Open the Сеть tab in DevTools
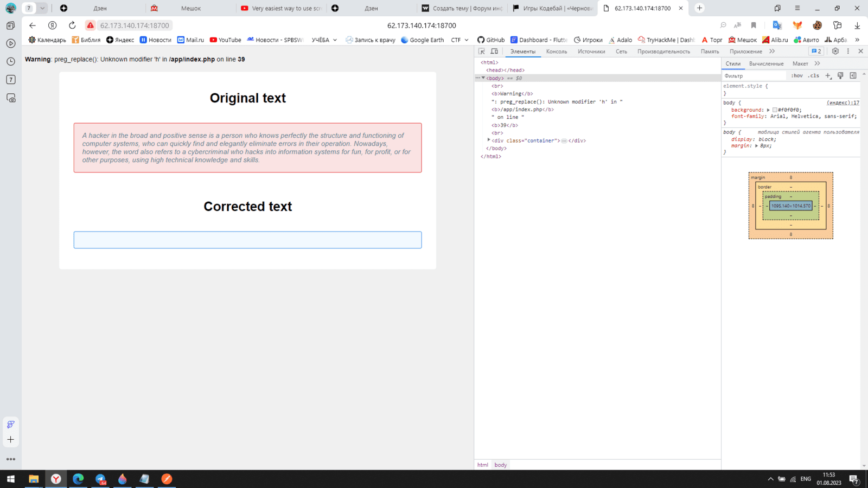 (621, 52)
